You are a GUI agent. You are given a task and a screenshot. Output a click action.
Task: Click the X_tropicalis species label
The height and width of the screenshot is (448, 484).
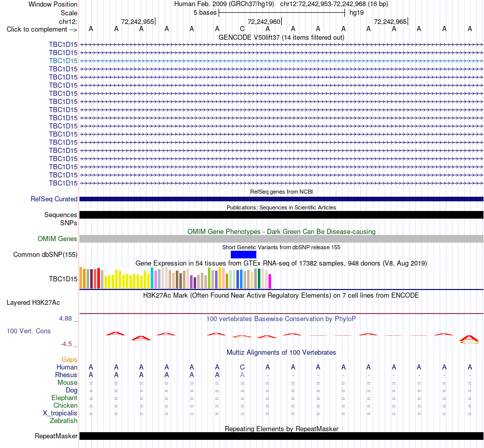click(60, 413)
